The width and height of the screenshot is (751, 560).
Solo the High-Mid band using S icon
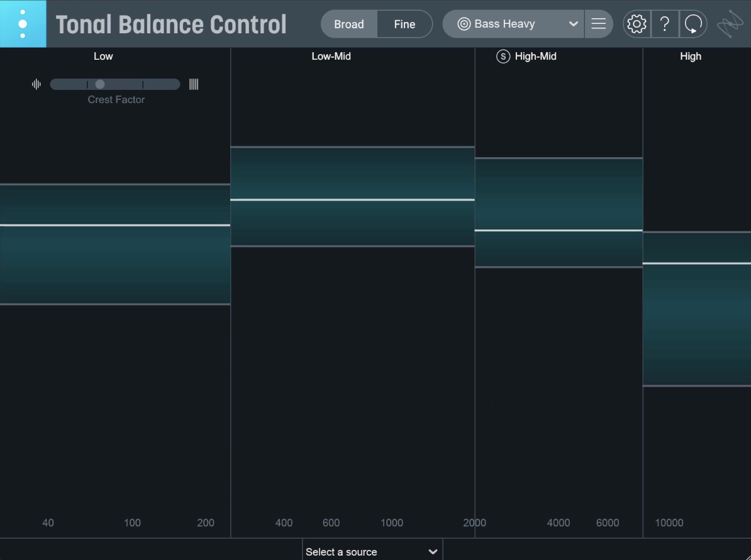[503, 57]
